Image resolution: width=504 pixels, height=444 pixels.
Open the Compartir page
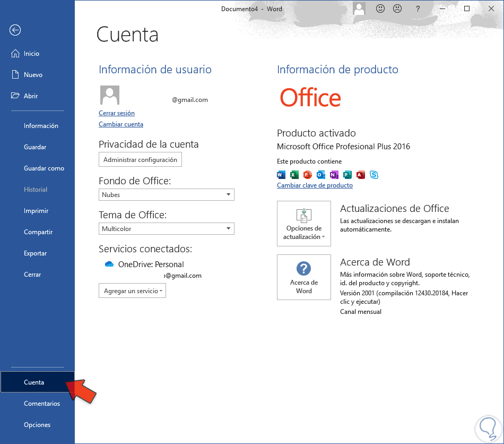pos(37,232)
